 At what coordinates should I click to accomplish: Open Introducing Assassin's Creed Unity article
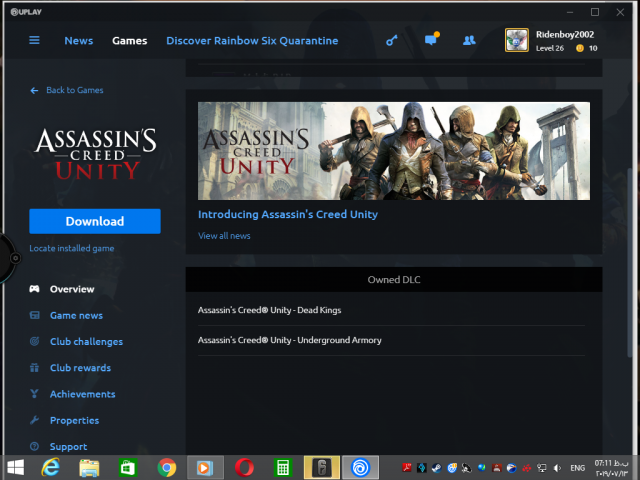[288, 214]
